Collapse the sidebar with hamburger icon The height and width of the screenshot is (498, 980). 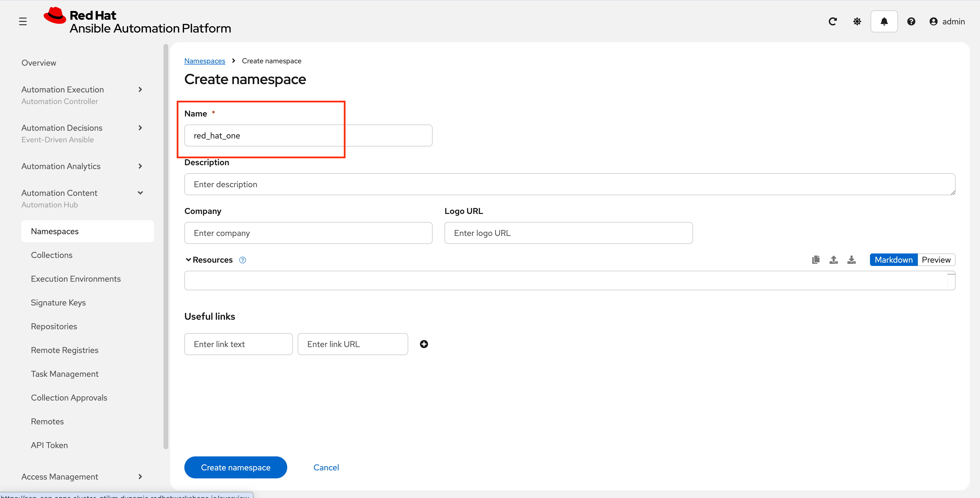tap(22, 21)
